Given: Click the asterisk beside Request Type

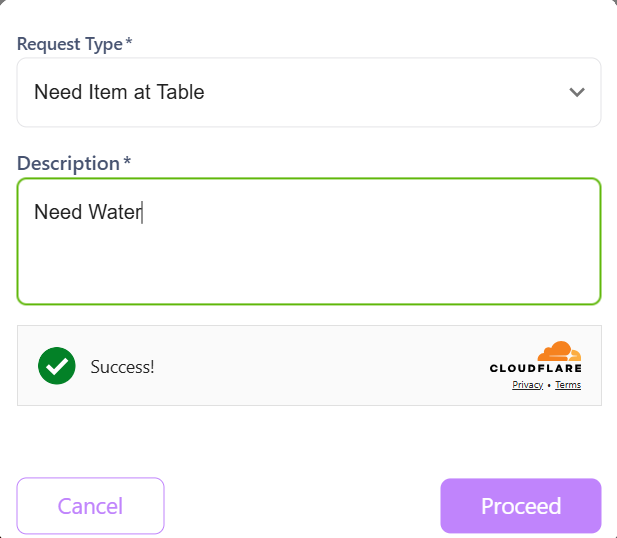Looking at the screenshot, I should (129, 43).
